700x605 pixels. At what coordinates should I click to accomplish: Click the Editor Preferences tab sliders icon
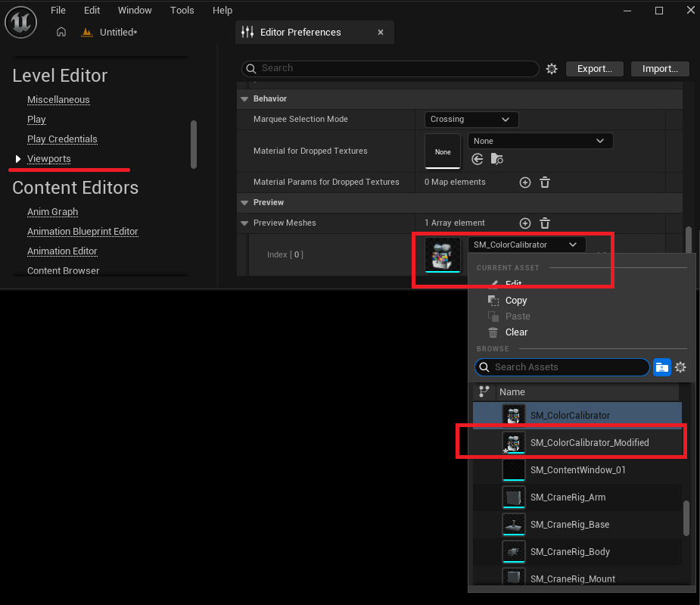pos(247,32)
